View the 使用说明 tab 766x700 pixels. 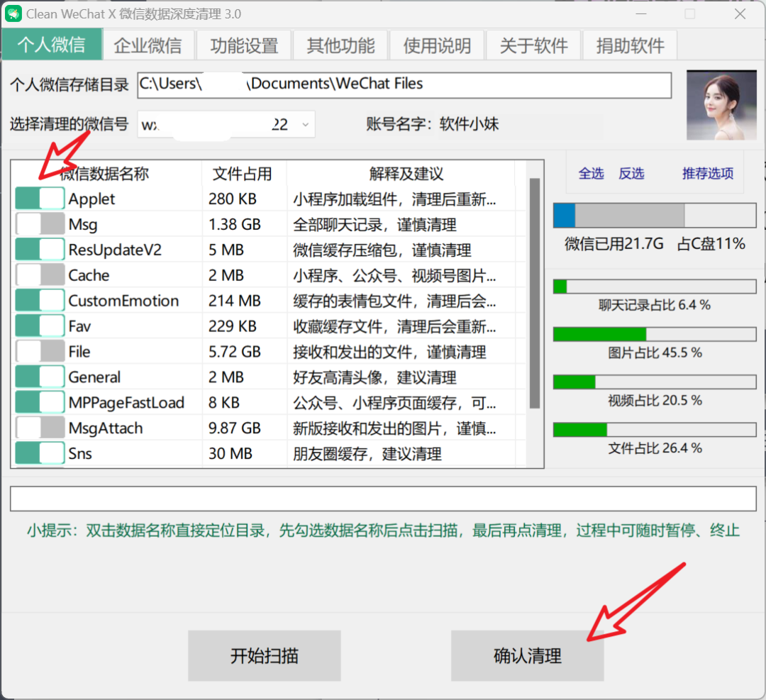point(437,45)
